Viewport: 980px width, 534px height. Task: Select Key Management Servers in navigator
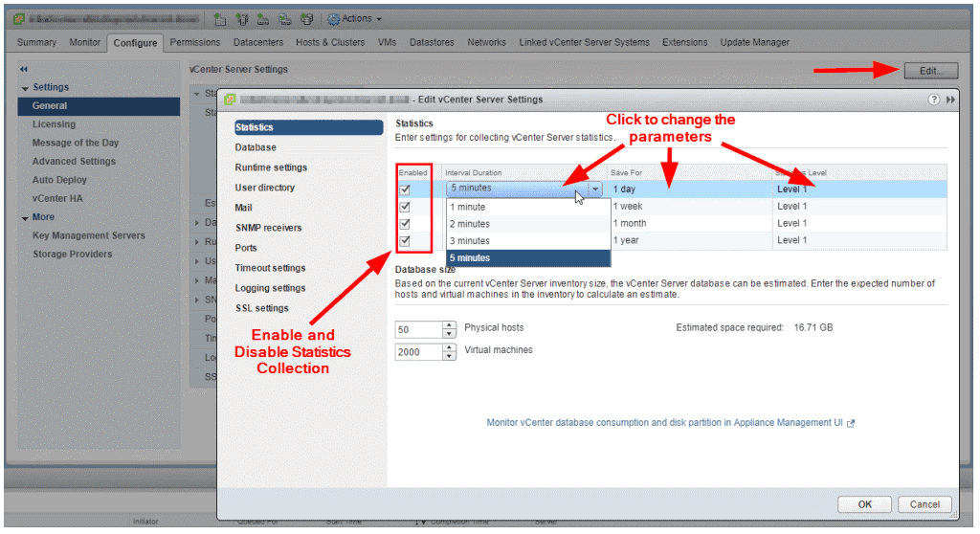89,235
